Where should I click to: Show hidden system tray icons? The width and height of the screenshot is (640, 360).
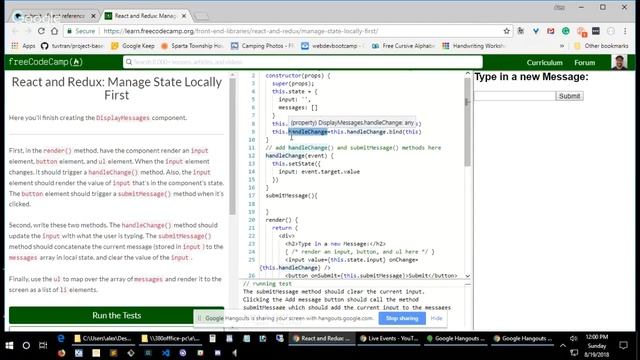[x=563, y=346]
